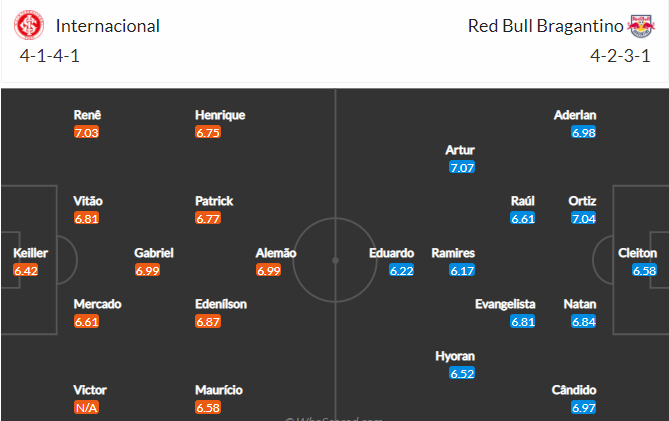Click Maurício's 6.58 rating badge
Viewport: 669px width, 421px height.
(208, 407)
